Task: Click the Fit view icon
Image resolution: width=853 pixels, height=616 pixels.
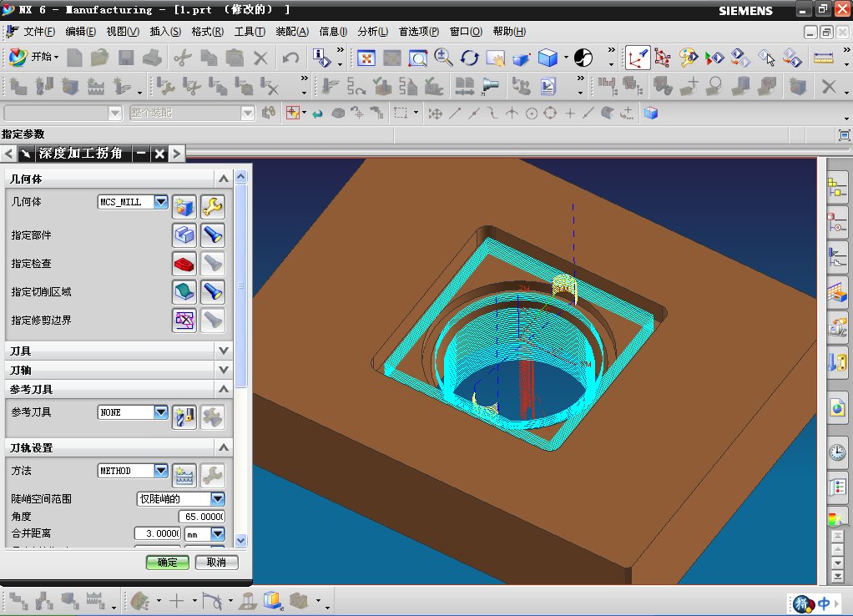Action: [366, 58]
